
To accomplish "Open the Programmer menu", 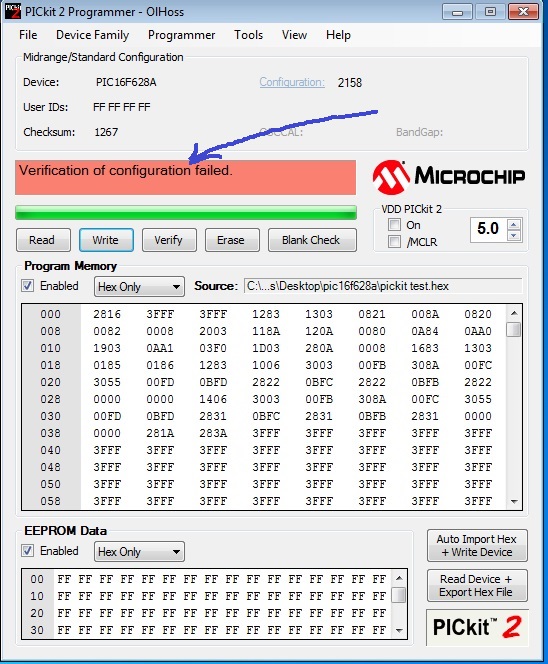I will 181,35.
